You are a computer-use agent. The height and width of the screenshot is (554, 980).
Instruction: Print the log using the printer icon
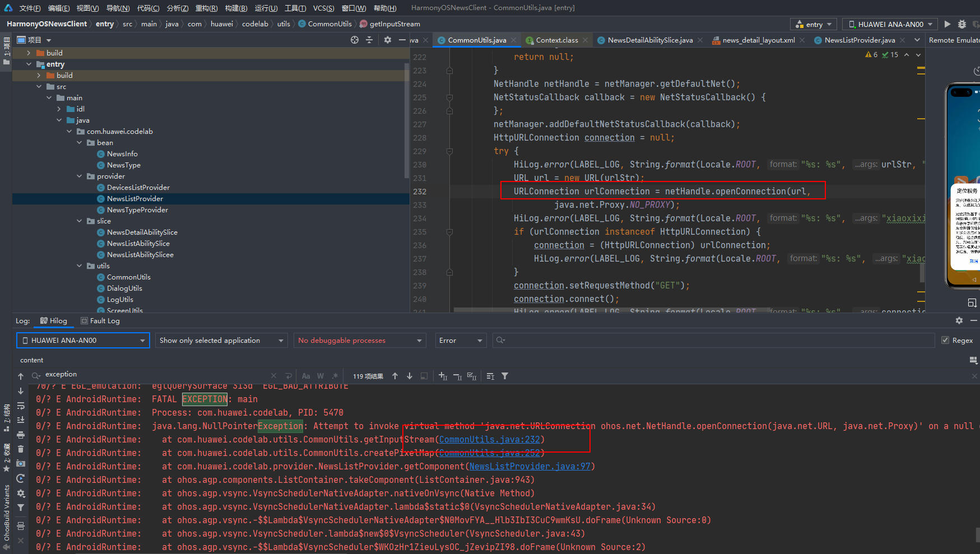[21, 435]
